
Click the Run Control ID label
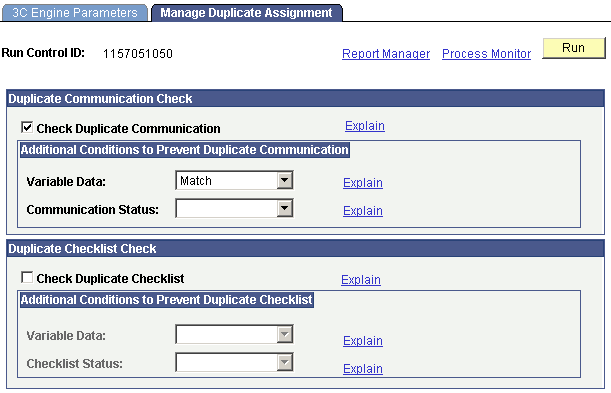(x=43, y=53)
